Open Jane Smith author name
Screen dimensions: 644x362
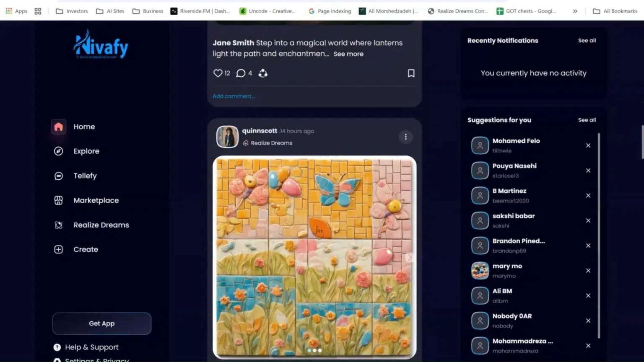[x=233, y=43]
